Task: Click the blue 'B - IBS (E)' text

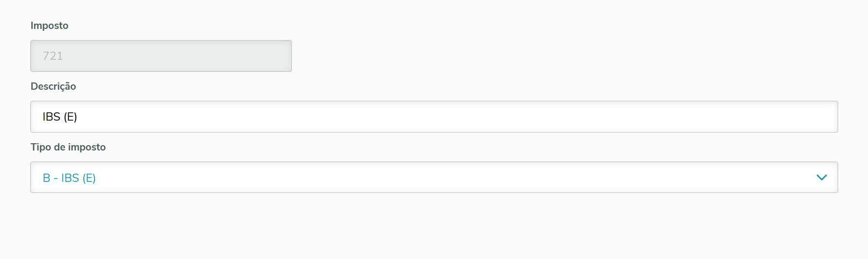Action: point(69,178)
